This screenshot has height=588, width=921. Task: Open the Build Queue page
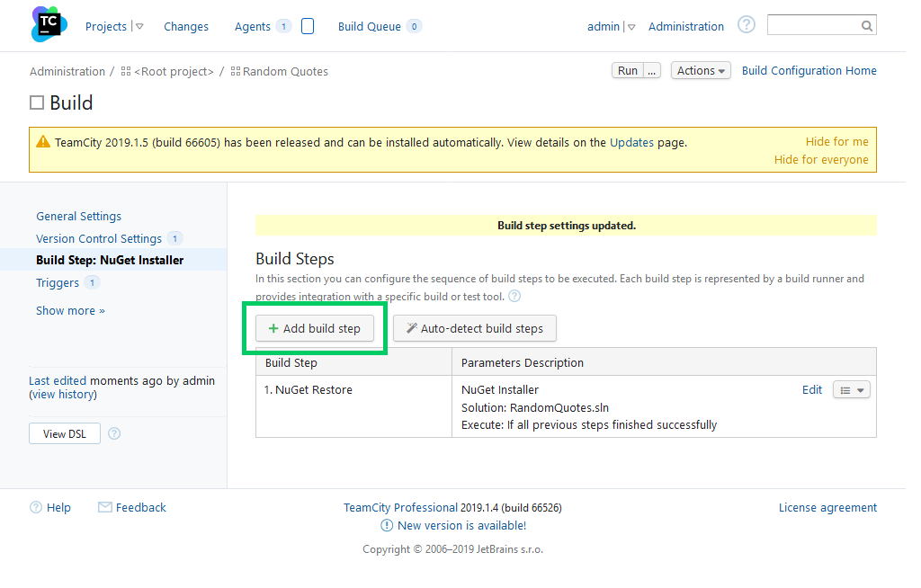coord(370,26)
